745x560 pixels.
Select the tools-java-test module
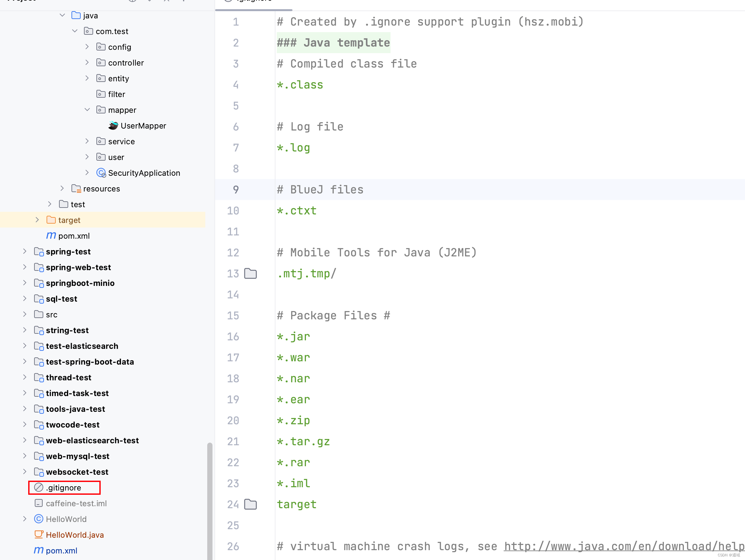pos(75,409)
